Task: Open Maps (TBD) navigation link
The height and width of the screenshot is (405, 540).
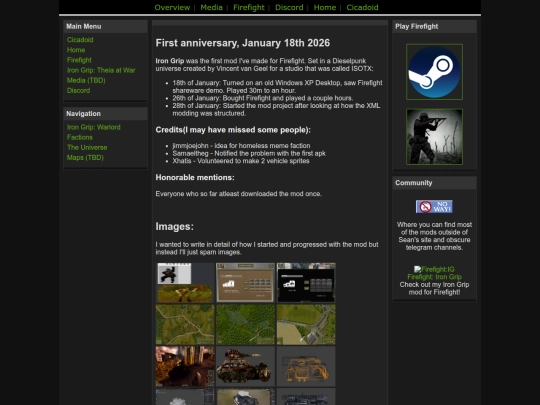Action: click(85, 158)
